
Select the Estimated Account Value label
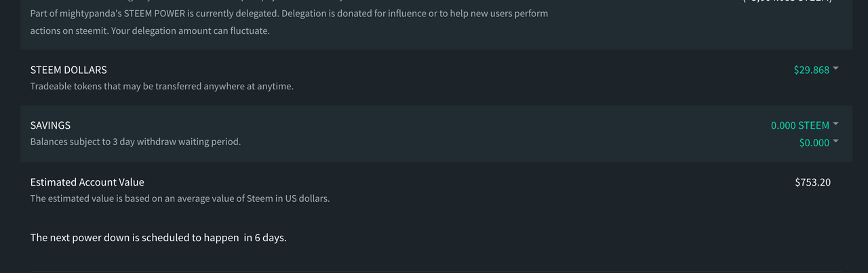tap(87, 182)
